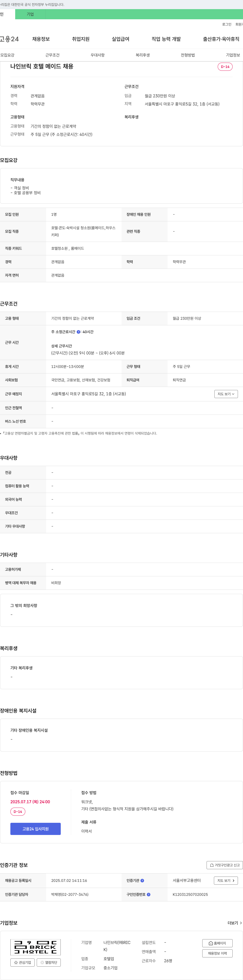Open the 출산휴가·육아휴직 menu
Screen dimensions: 243x980
pos(221,39)
